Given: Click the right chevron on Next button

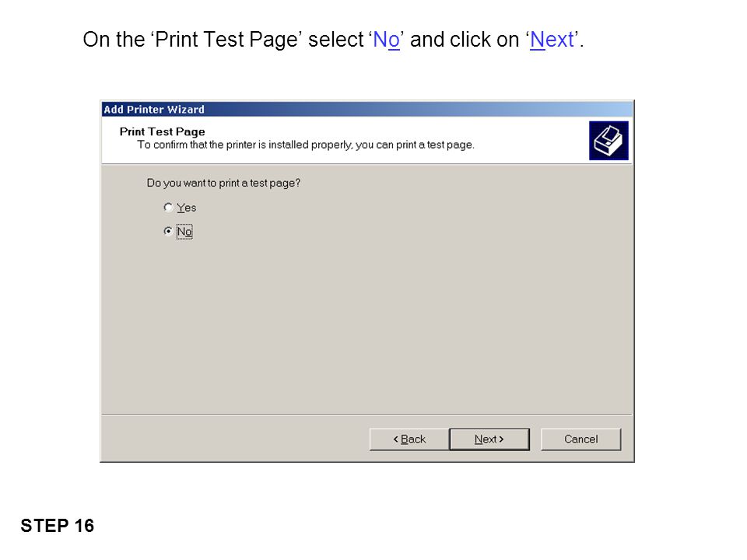Looking at the screenshot, I should pyautogui.click(x=501, y=439).
